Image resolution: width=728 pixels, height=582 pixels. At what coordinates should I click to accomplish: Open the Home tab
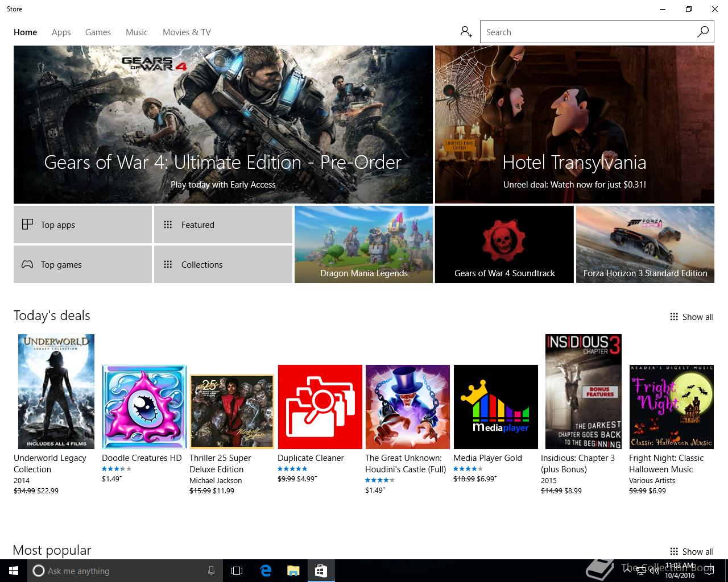point(25,32)
